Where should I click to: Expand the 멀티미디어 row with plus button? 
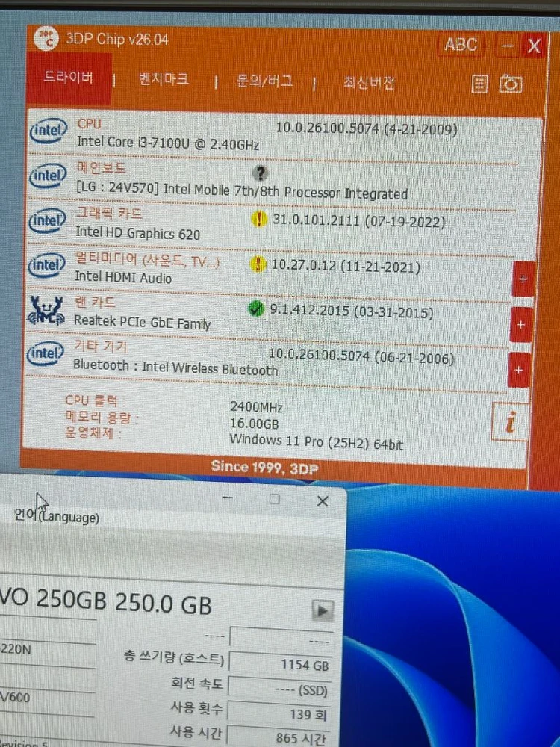coord(523,279)
